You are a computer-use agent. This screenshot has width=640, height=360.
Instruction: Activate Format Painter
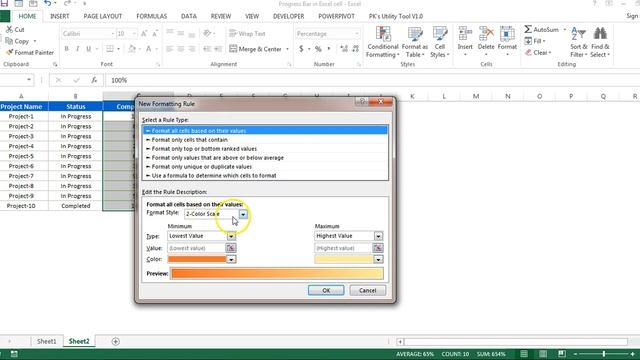[30, 53]
